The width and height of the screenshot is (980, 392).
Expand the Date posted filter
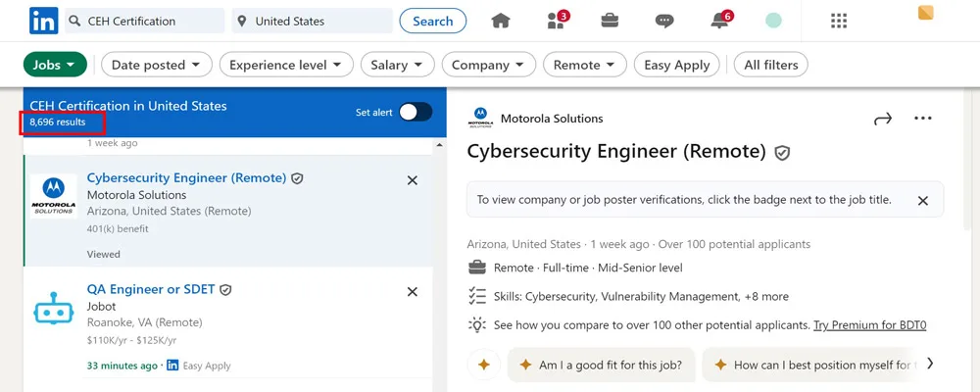[157, 65]
